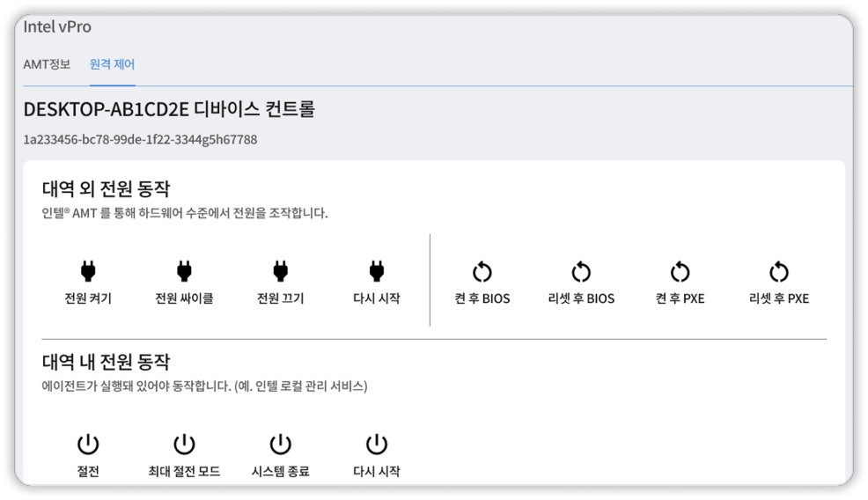Trigger the 전원 싸이클 plug icon

184,268
